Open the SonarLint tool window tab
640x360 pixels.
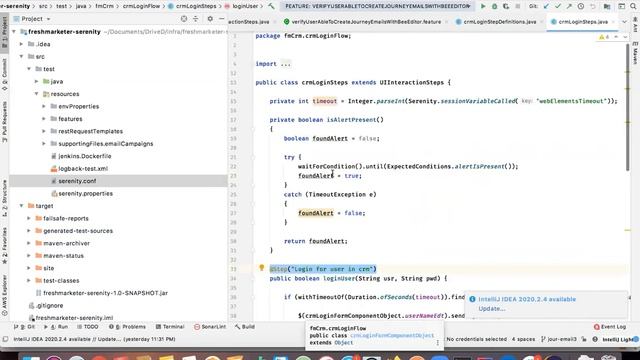pyautogui.click(x=210, y=327)
